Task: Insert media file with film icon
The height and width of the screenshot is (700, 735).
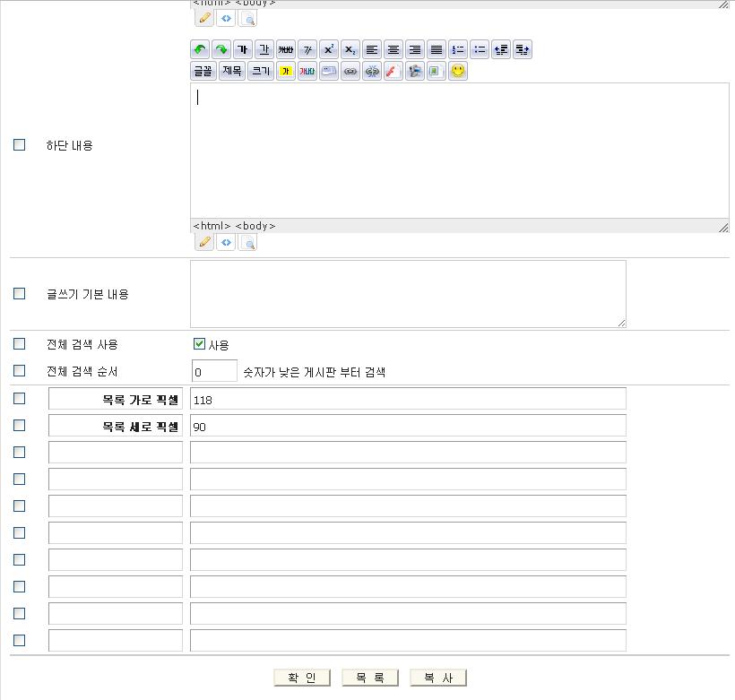Action: coord(415,72)
